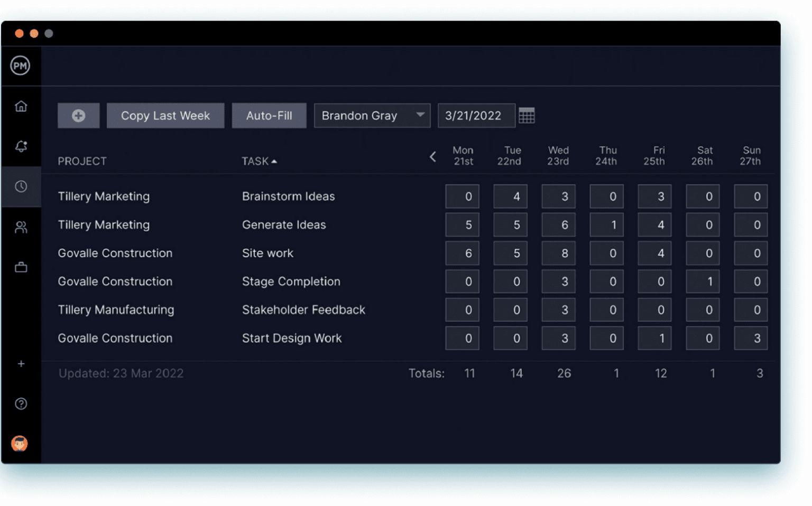This screenshot has height=506, width=812.
Task: Go to previous week with left chevron
Action: (x=433, y=157)
